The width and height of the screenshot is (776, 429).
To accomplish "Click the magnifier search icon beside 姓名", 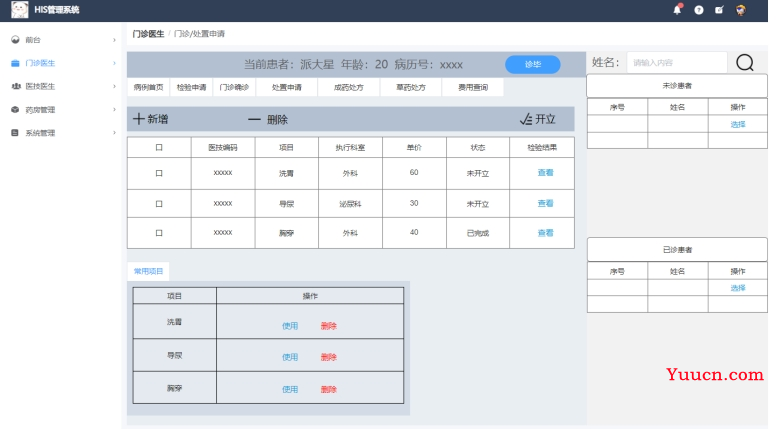I will [x=745, y=62].
